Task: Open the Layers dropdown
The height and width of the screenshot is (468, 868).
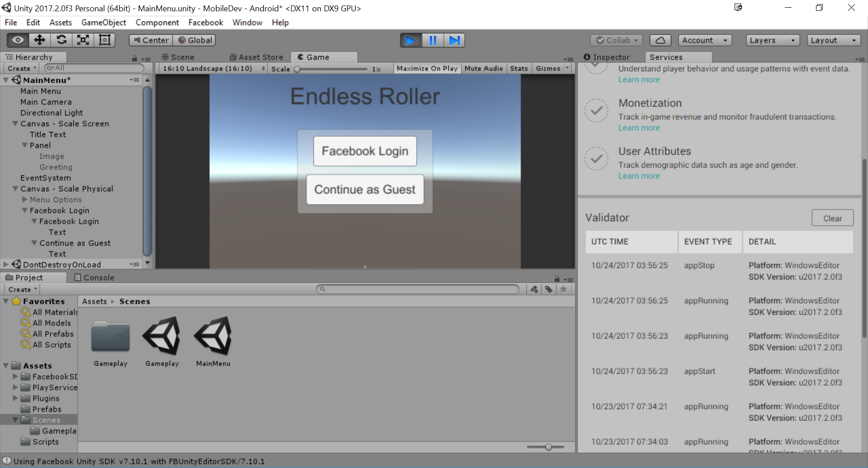Action: point(772,40)
